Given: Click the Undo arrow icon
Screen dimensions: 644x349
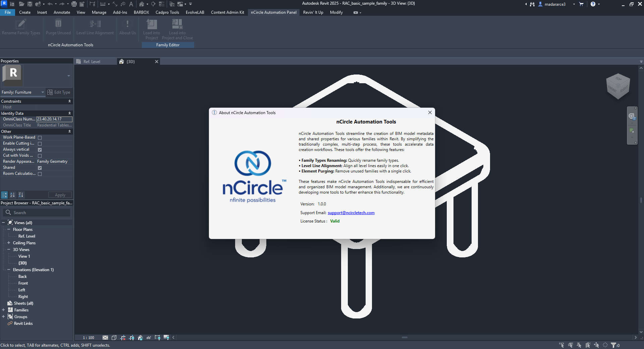Looking at the screenshot, I should coord(50,4).
